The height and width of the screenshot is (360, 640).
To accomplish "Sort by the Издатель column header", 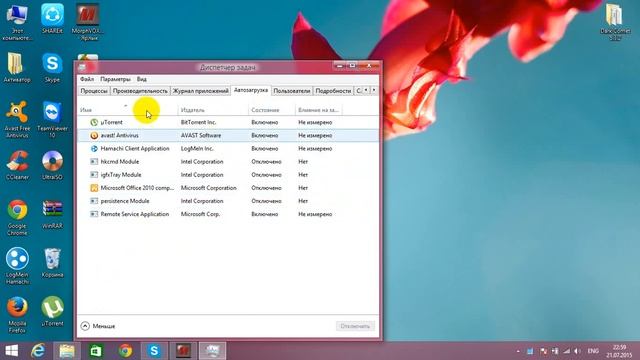I will click(x=213, y=110).
